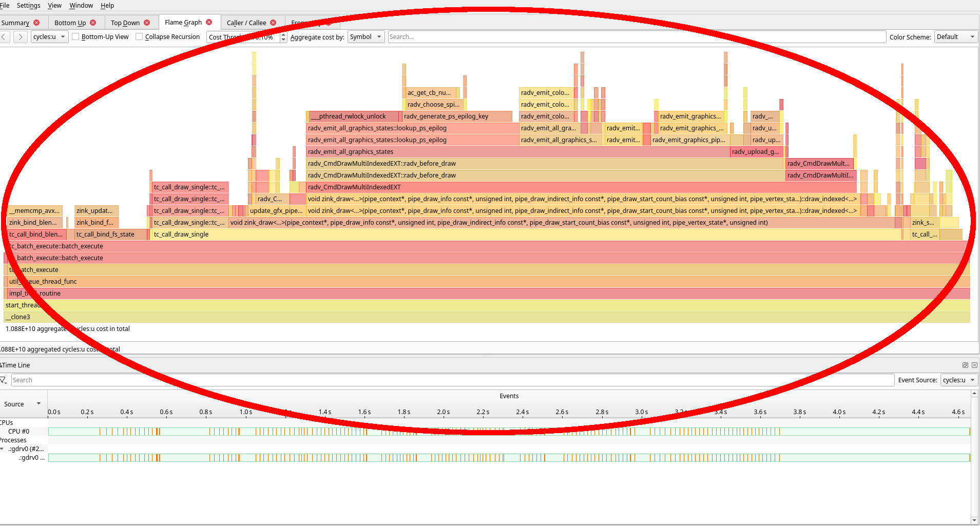Screen dimensions: 980x526
Task: Click the Time Line Search field
Action: point(452,380)
